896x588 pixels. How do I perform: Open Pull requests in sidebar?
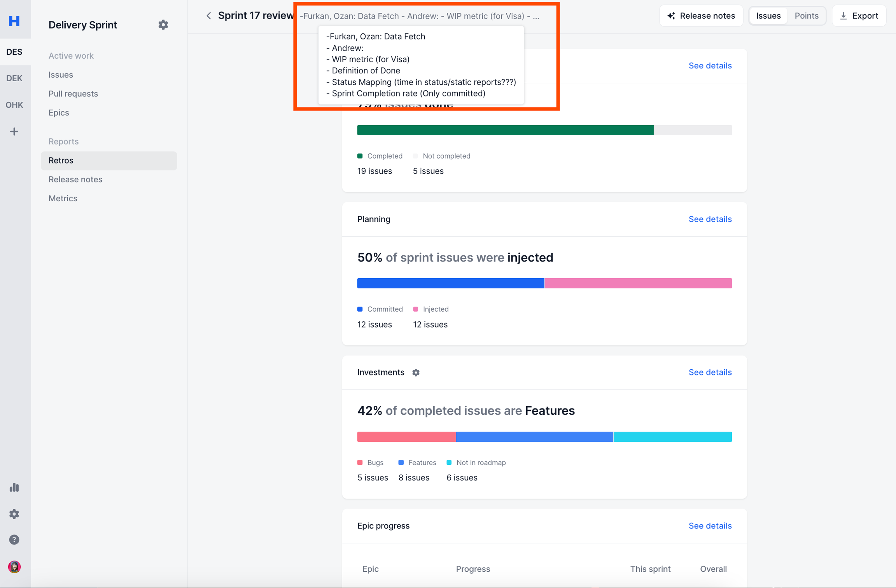pyautogui.click(x=73, y=94)
